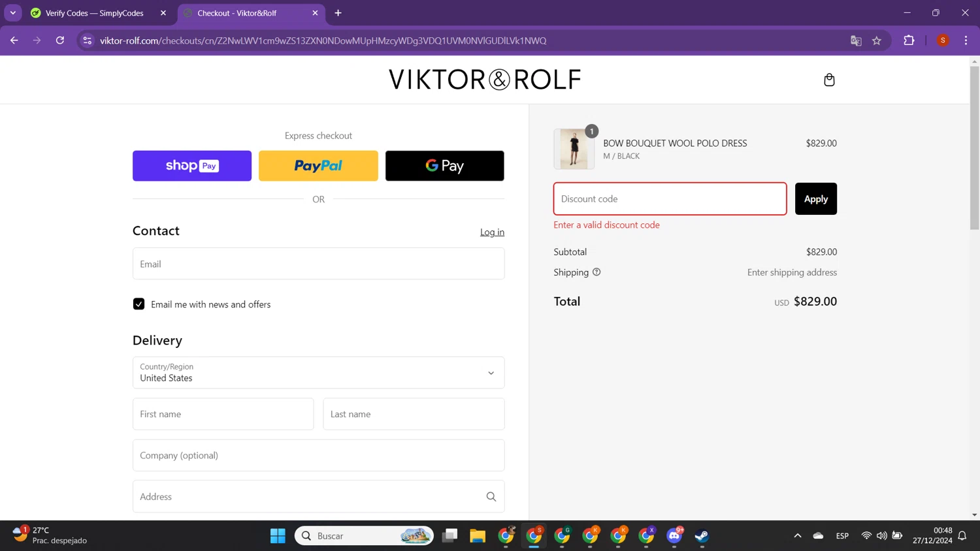Go forward with the browser forward arrow
Image resolution: width=980 pixels, height=551 pixels.
[37, 40]
